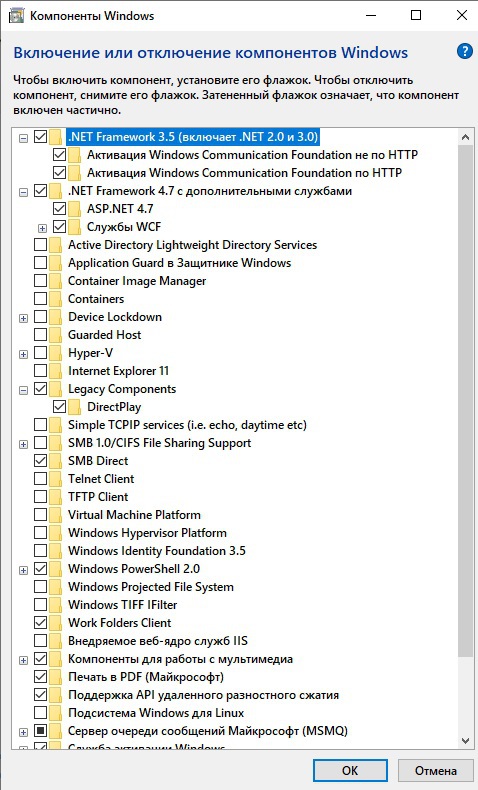Expand Компоненты для работы с мультимедиа

(x=23, y=660)
